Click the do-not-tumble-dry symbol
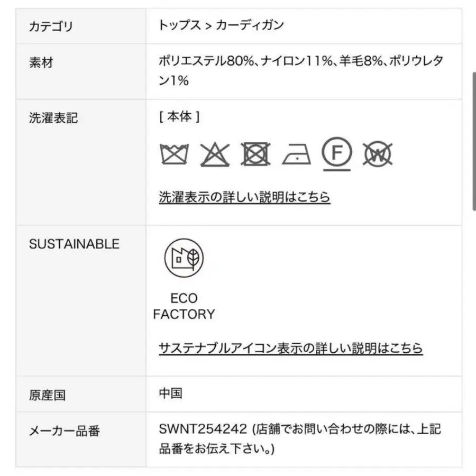Screen dimensions: 476x476 pos(255,154)
